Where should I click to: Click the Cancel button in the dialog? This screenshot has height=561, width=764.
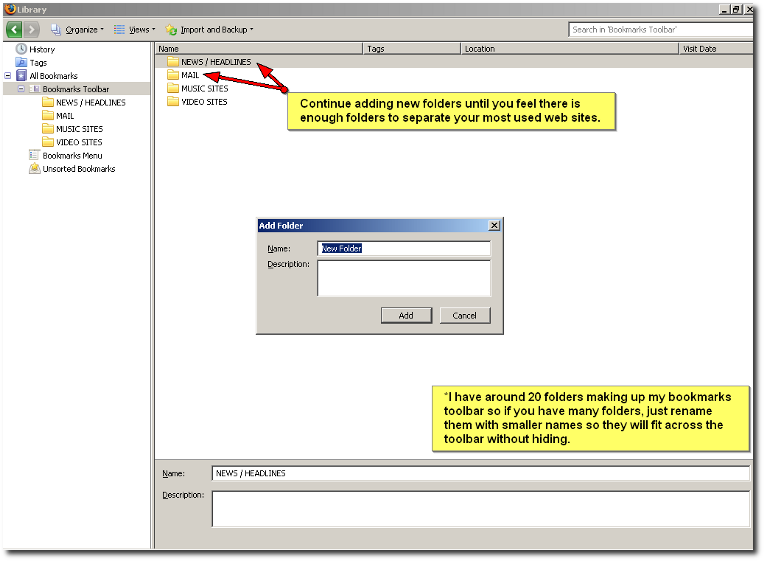click(464, 316)
